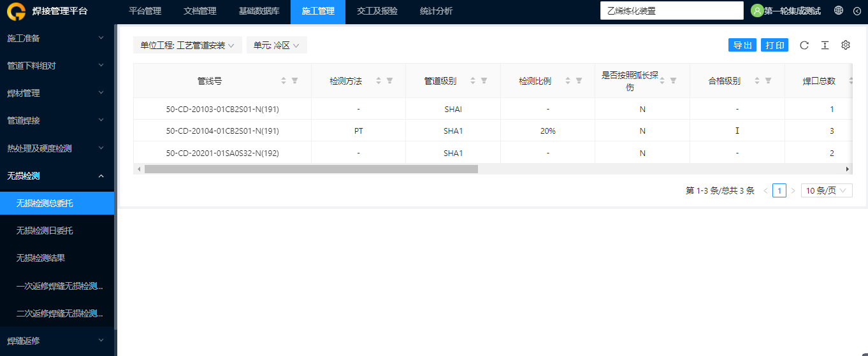
Task: Click the 第一轮集成测试 username
Action: point(792,11)
